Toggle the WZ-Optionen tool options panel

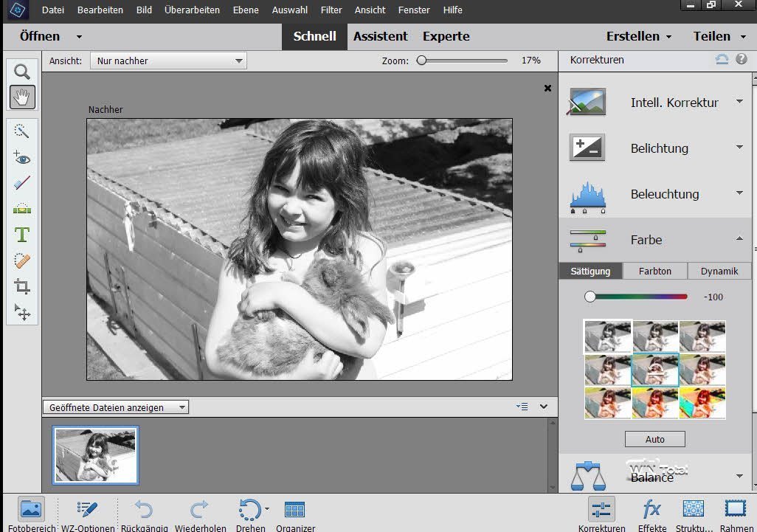tap(87, 510)
